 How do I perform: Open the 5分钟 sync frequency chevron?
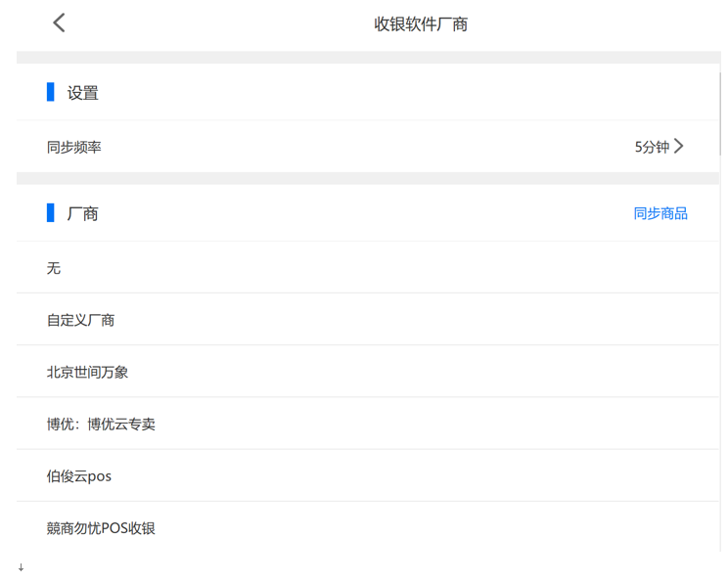tap(679, 146)
